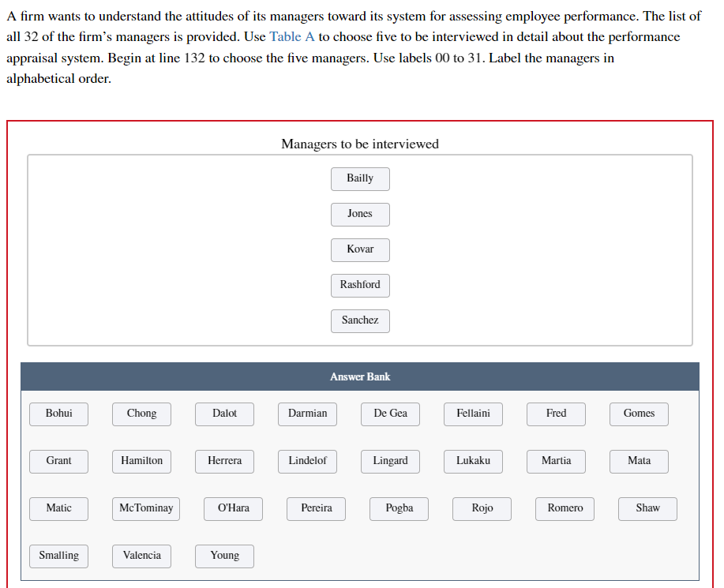The image size is (724, 588).
Task: Choose Romero from the Answer Bank
Action: tap(565, 509)
